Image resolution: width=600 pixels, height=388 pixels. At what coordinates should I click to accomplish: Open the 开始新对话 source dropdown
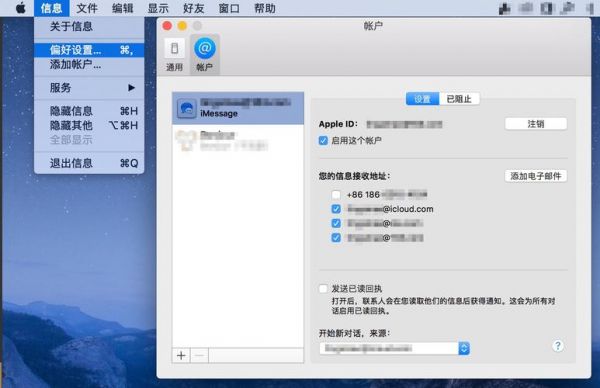tap(395, 348)
